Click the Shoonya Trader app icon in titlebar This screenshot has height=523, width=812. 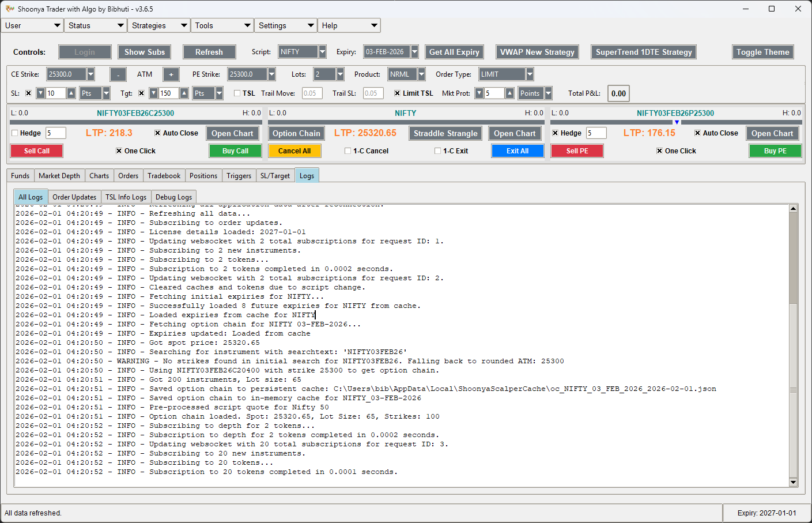click(9, 9)
